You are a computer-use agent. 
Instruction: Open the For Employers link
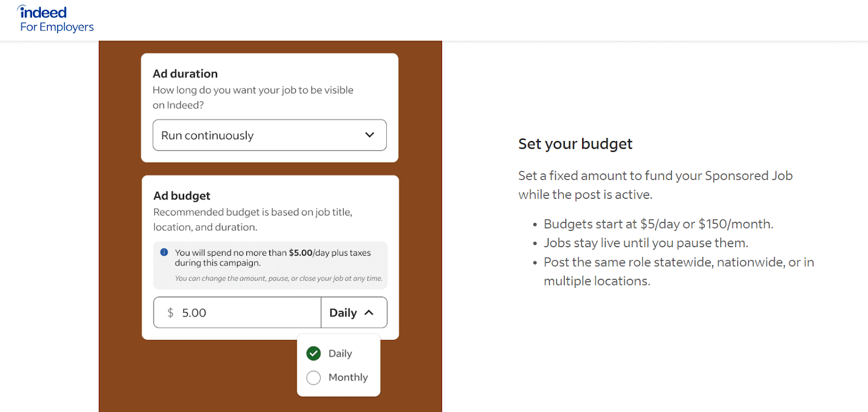point(57,27)
